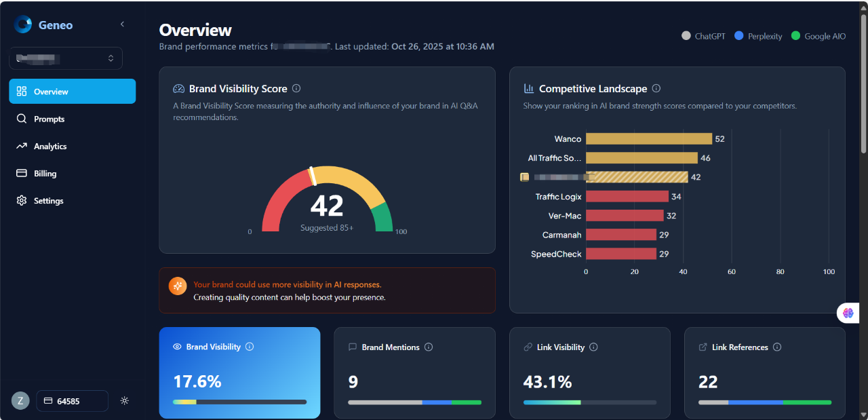
Task: Click the Brand Visibility progress bar
Action: pos(239,402)
